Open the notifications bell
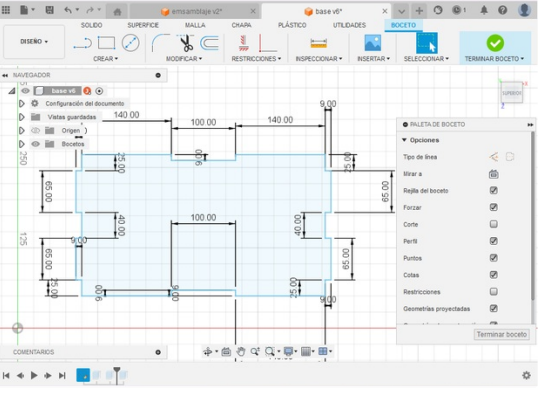The height and width of the screenshot is (394, 541). 484,10
